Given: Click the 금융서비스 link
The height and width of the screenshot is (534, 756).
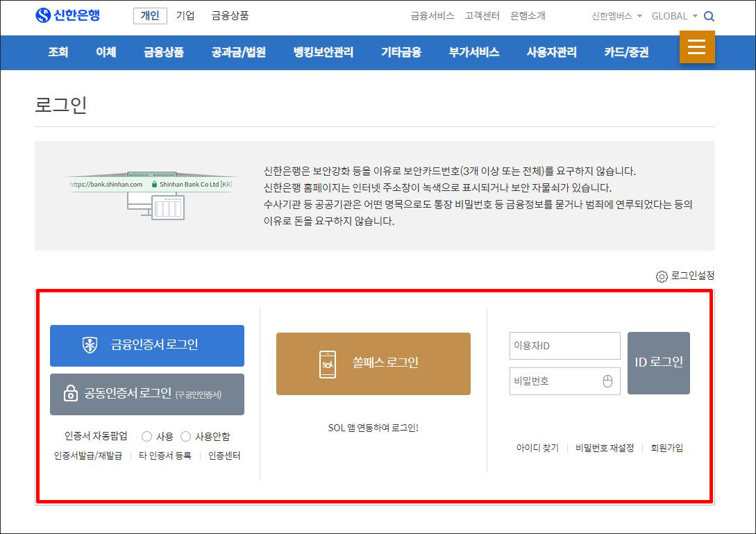Looking at the screenshot, I should click(x=432, y=16).
